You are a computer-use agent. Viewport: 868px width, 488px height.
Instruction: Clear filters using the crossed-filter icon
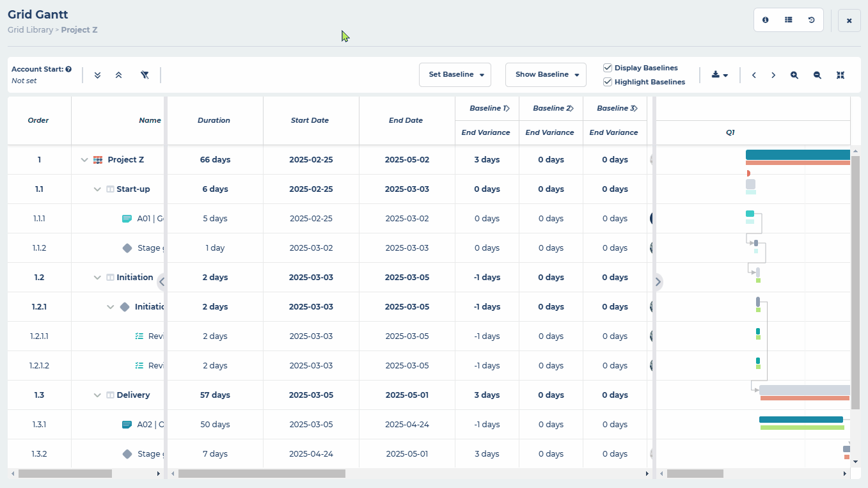(145, 75)
